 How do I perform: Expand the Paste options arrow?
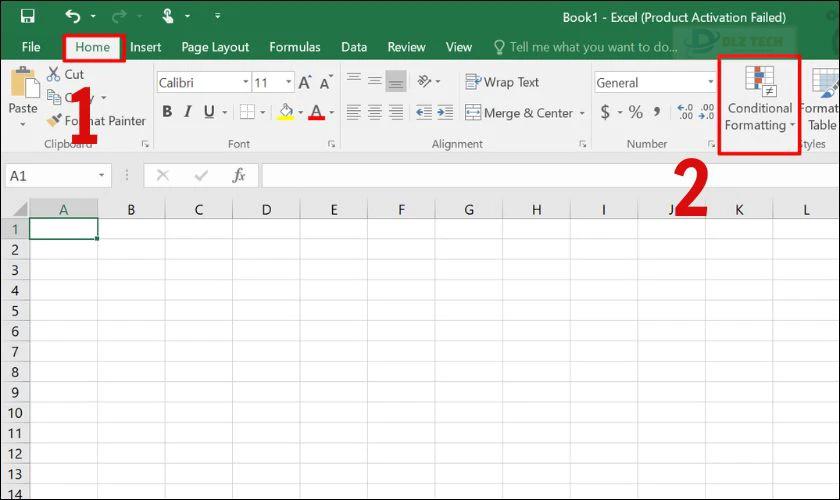pos(22,124)
